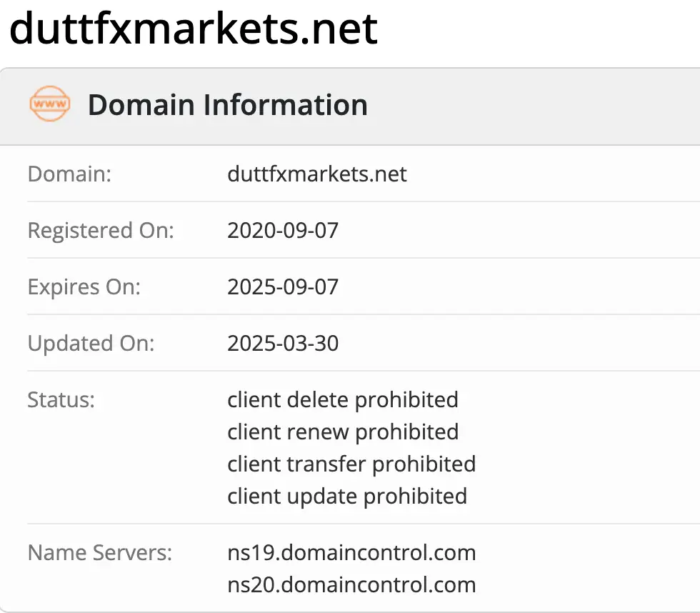The image size is (700, 613).
Task: Click the Expires On: label
Action: [x=84, y=287]
